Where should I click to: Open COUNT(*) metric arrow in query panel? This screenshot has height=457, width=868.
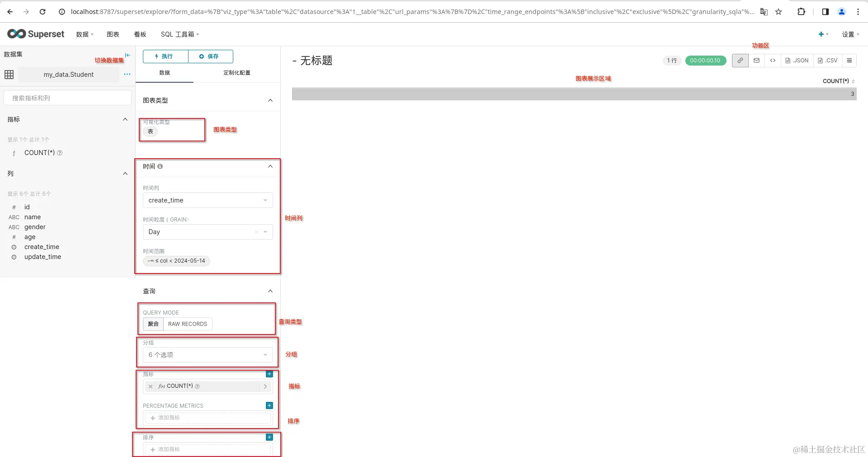(x=265, y=386)
